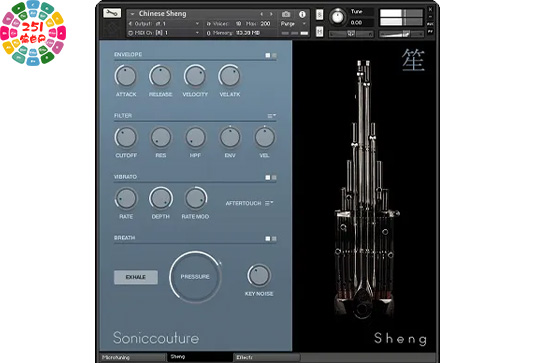Switch to the Effects tab
The width and height of the screenshot is (535, 363).
click(267, 357)
